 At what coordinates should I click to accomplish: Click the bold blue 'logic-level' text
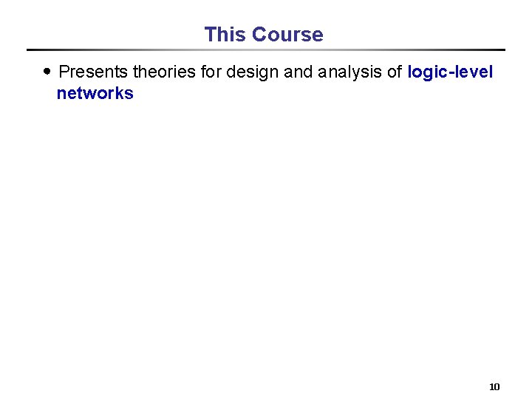[x=450, y=72]
